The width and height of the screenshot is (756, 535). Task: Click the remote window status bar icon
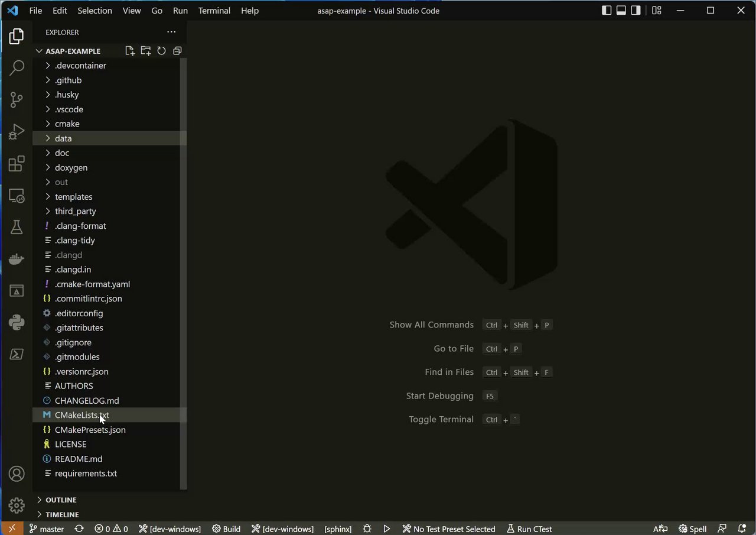coord(12,528)
